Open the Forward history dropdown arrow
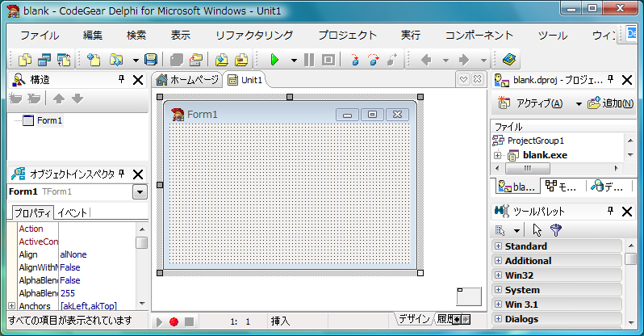This screenshot has width=644, height=336. pyautogui.click(x=484, y=60)
